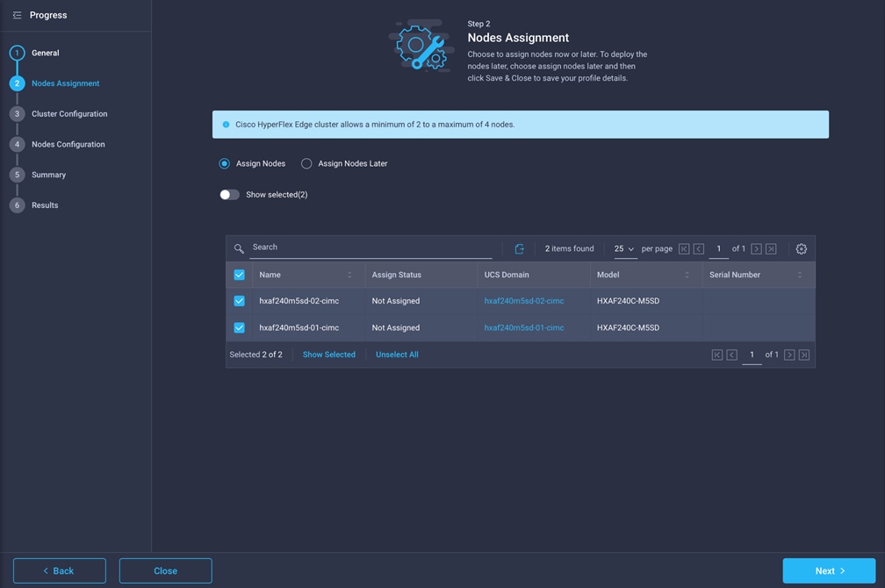
Task: Open Cluster Configuration step in sidebar
Action: click(69, 114)
